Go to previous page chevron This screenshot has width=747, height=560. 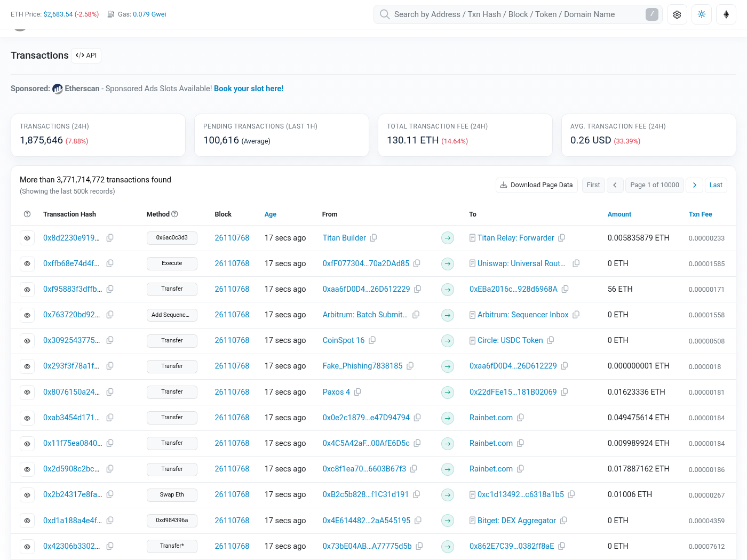[x=615, y=185]
